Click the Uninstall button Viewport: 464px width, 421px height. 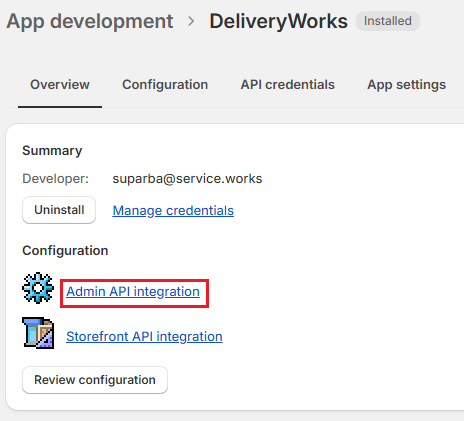coord(59,210)
